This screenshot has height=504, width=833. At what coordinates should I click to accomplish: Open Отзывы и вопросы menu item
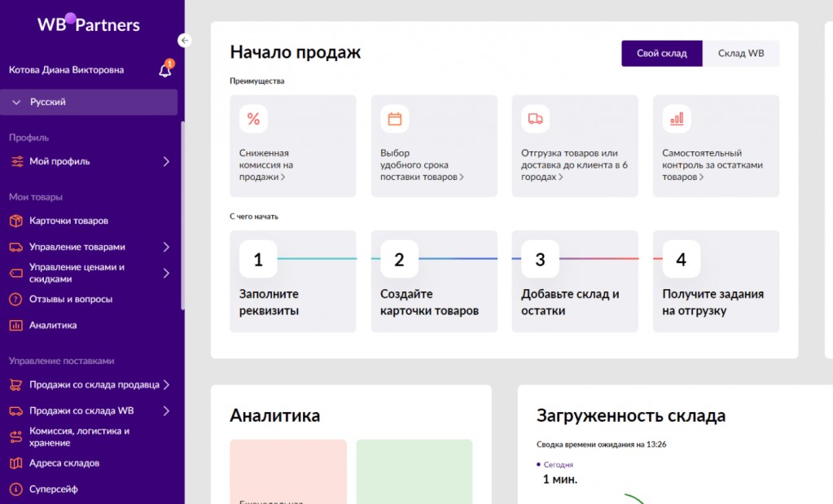tap(71, 299)
